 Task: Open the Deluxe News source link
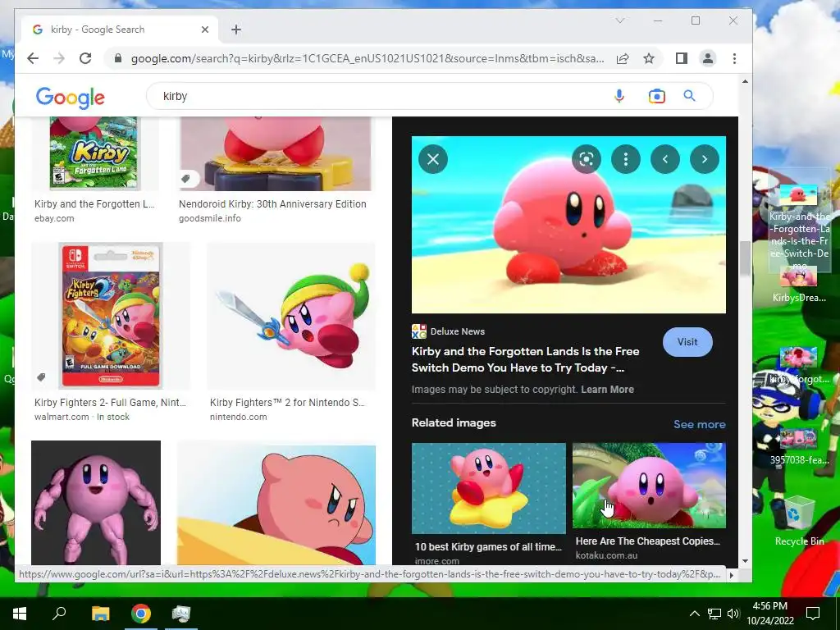(449, 331)
